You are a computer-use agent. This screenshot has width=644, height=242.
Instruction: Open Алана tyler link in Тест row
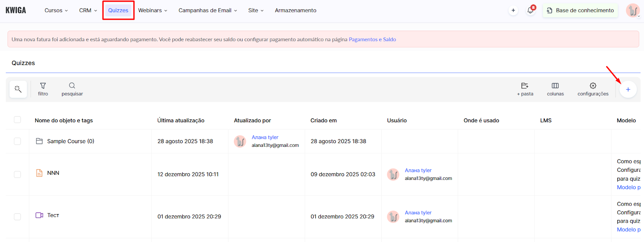(x=418, y=213)
